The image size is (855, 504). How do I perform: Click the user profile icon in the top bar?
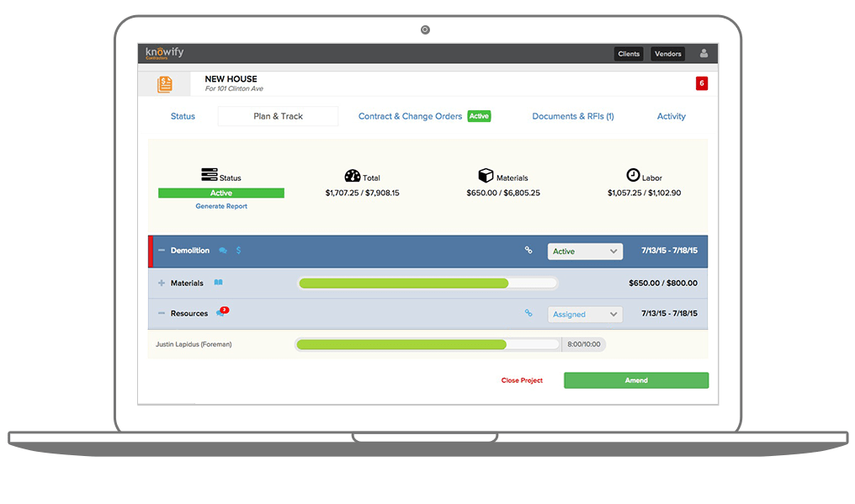coord(704,53)
